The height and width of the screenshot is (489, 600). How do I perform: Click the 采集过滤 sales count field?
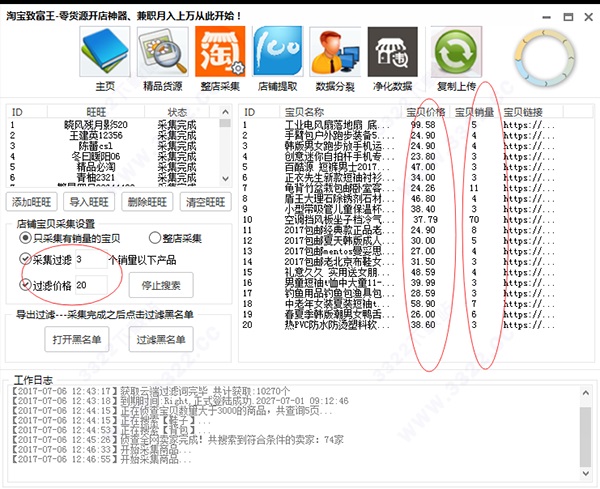point(91,259)
